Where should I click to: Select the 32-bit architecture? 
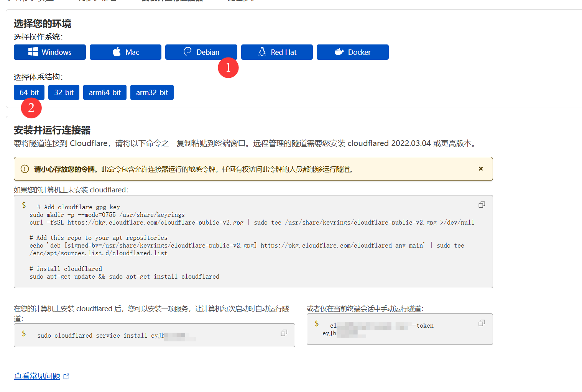pyautogui.click(x=64, y=92)
